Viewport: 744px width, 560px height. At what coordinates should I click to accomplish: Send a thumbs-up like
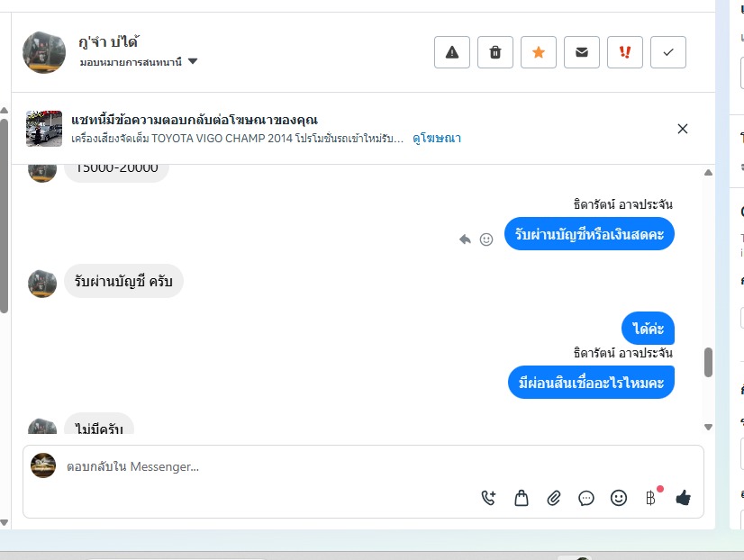pos(683,497)
